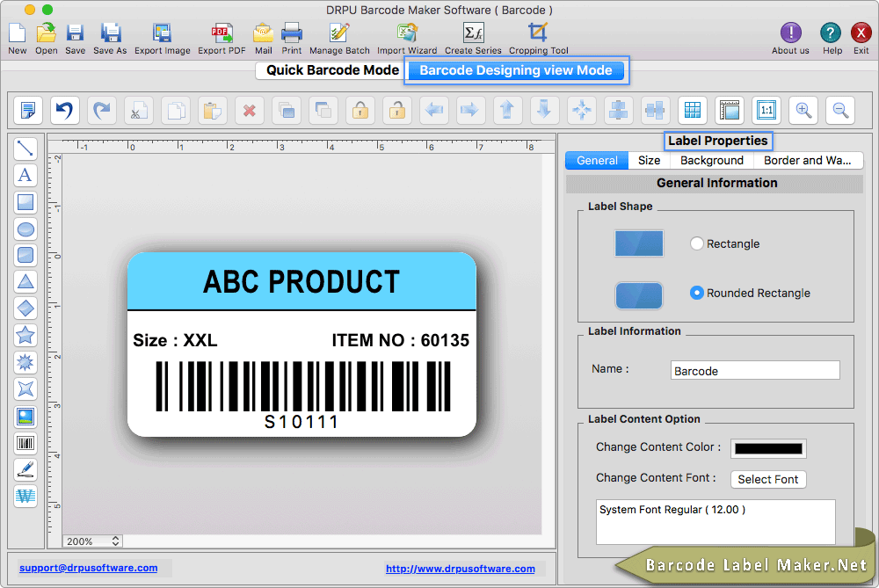Select the Text tool (A)
This screenshot has width=879, height=588.
coord(25,176)
